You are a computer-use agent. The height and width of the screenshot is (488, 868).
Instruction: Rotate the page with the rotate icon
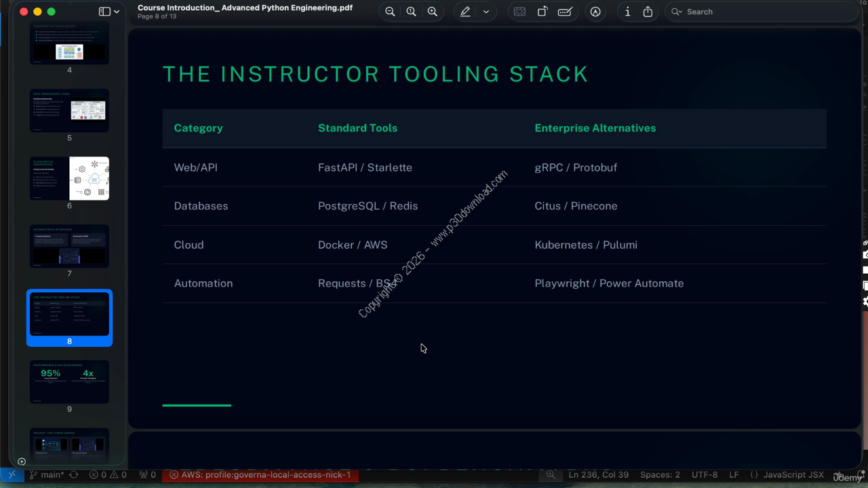tap(542, 12)
